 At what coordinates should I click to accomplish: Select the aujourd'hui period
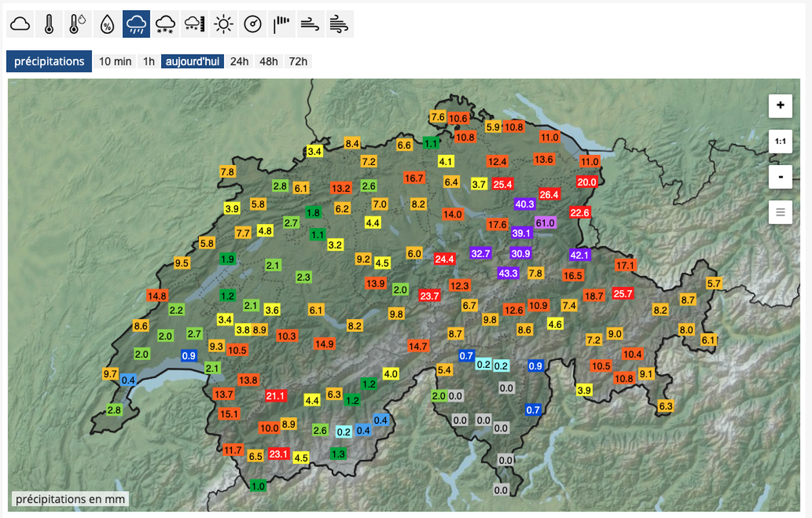pos(192,62)
